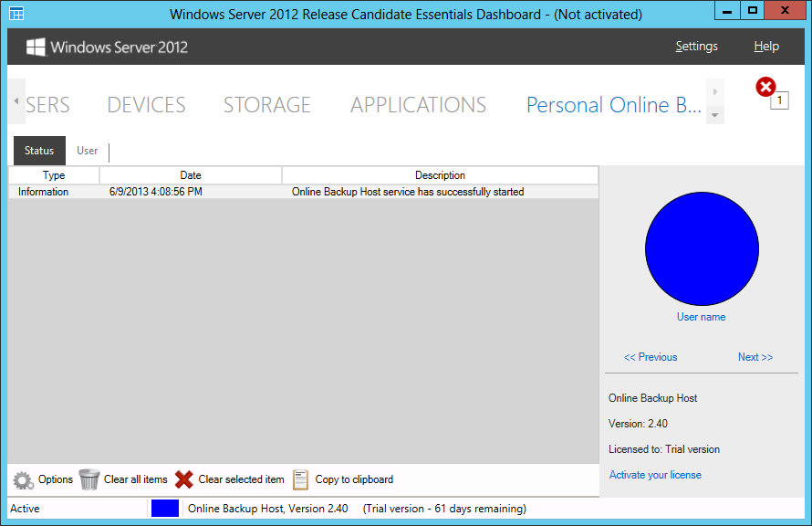Click the Copy to clipboard notepad icon
This screenshot has width=812, height=526.
(300, 479)
